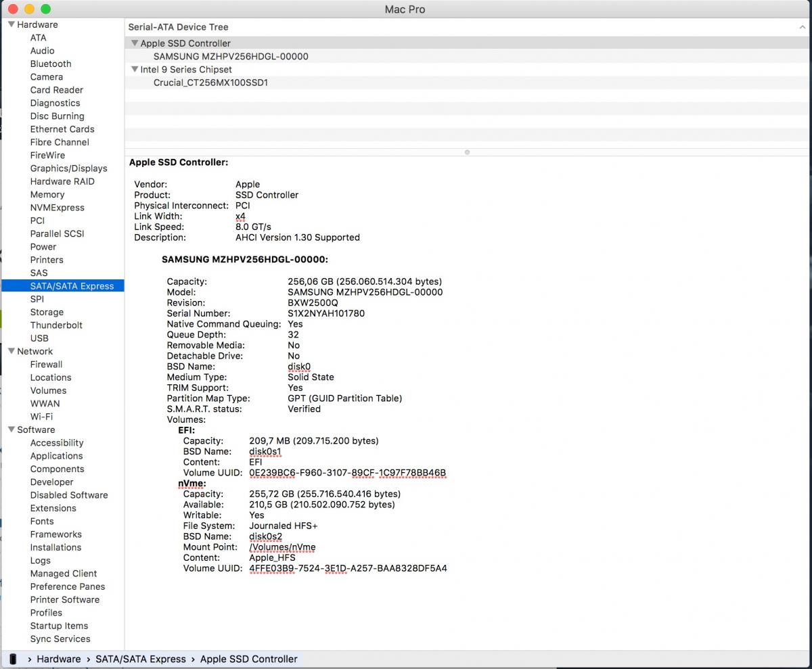
Task: Collapse the Software section triangle
Action: (x=11, y=430)
